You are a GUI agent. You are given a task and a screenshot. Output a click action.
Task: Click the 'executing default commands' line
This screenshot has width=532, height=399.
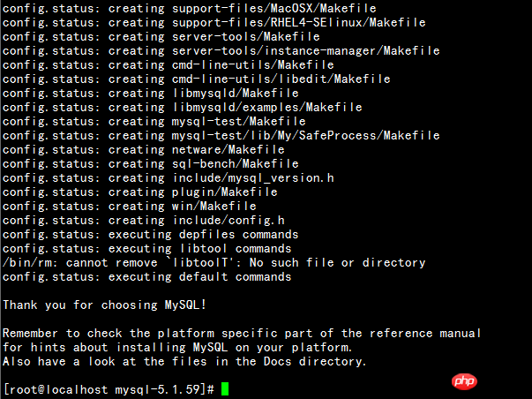(x=147, y=277)
